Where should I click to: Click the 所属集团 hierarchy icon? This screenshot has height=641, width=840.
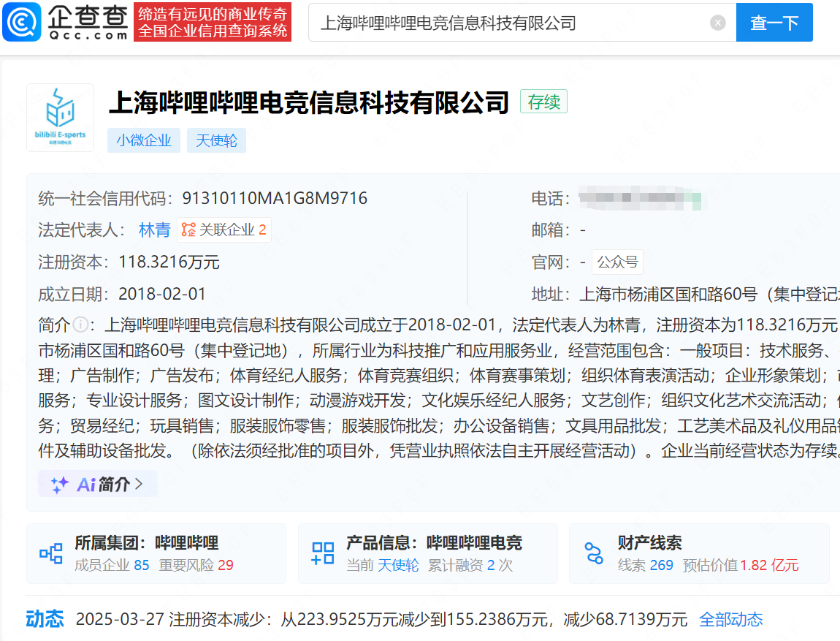pyautogui.click(x=51, y=553)
